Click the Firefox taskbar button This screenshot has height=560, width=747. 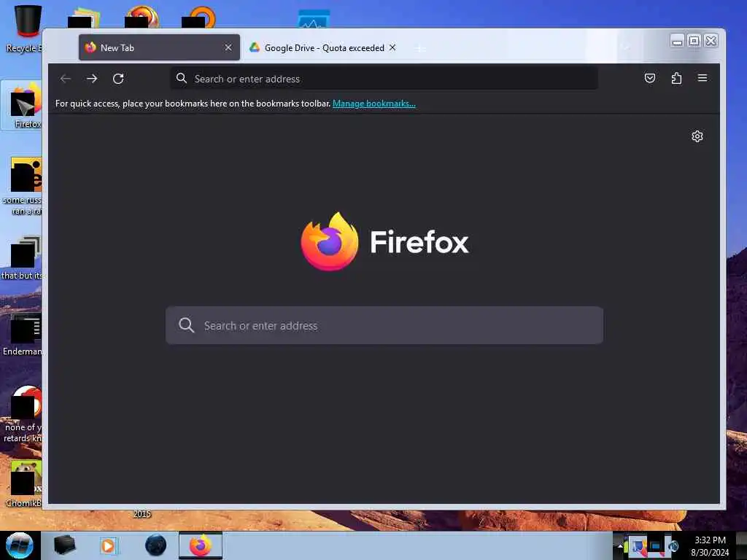click(201, 545)
